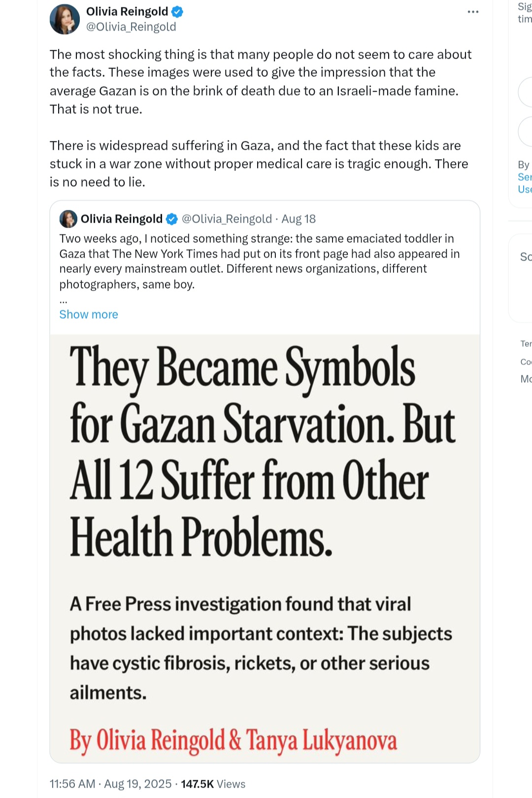Image resolution: width=532 pixels, height=798 pixels.
Task: Click the red byline "By Olivia Reingold & Tanya Lukyanova"
Action: tap(233, 740)
